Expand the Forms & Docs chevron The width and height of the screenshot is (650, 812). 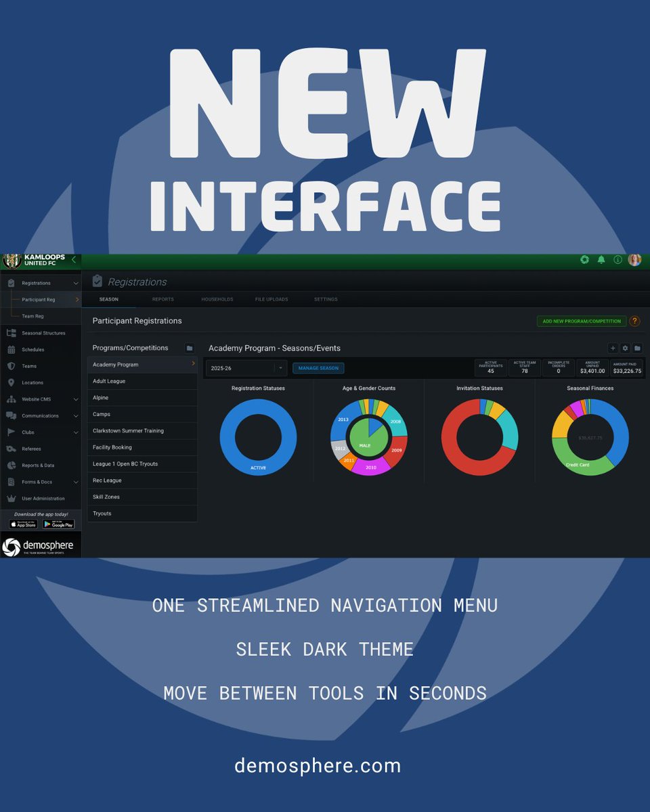[76, 482]
